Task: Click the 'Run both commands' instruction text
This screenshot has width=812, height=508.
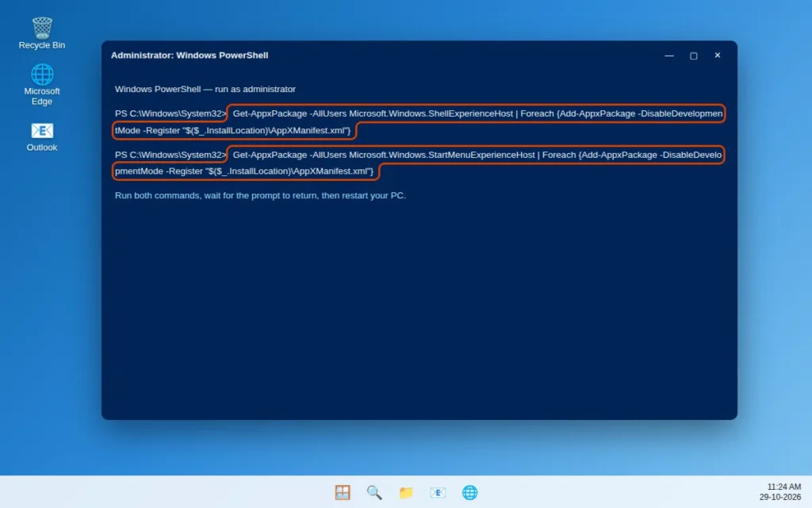Action: (x=260, y=195)
